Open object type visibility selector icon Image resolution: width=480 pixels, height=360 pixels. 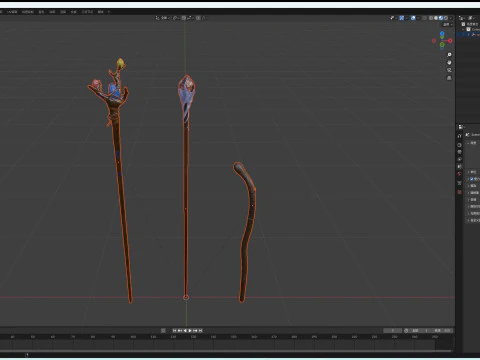(392, 18)
